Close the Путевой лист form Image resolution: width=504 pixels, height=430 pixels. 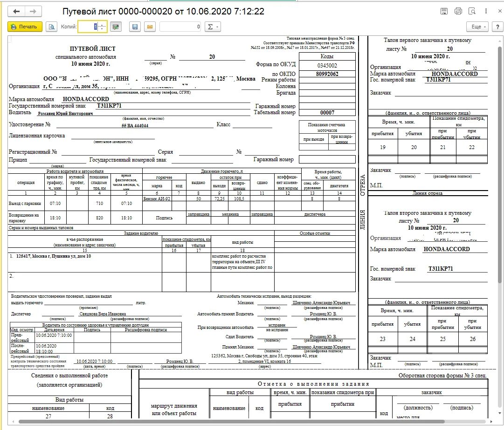(x=500, y=11)
